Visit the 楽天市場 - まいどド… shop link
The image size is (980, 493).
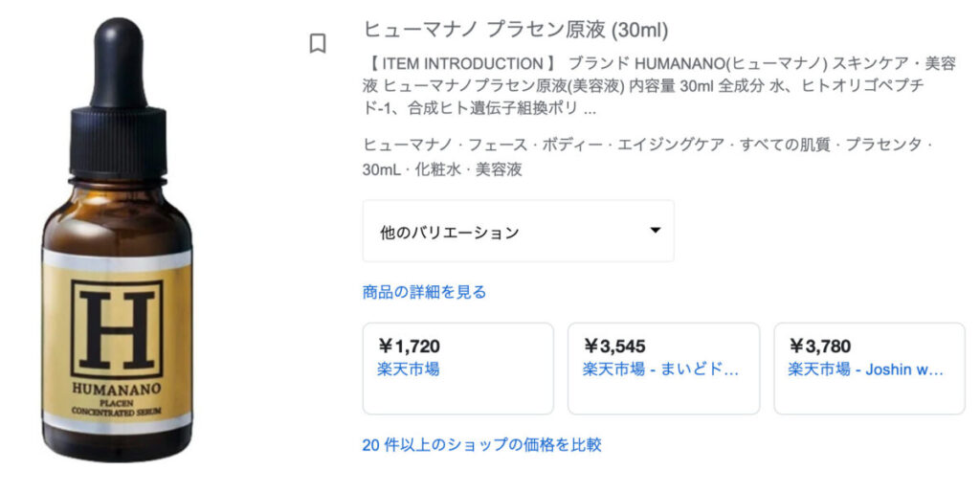coord(660,369)
